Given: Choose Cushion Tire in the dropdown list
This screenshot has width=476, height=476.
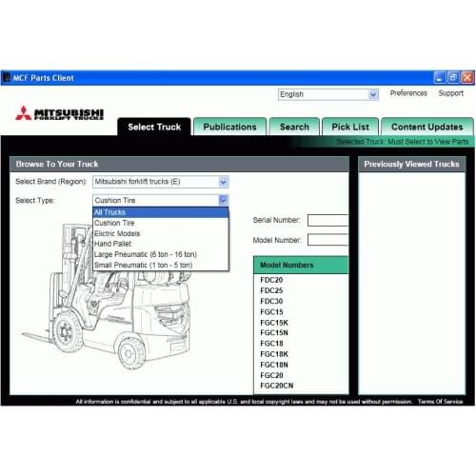Looking at the screenshot, I should pos(161,223).
